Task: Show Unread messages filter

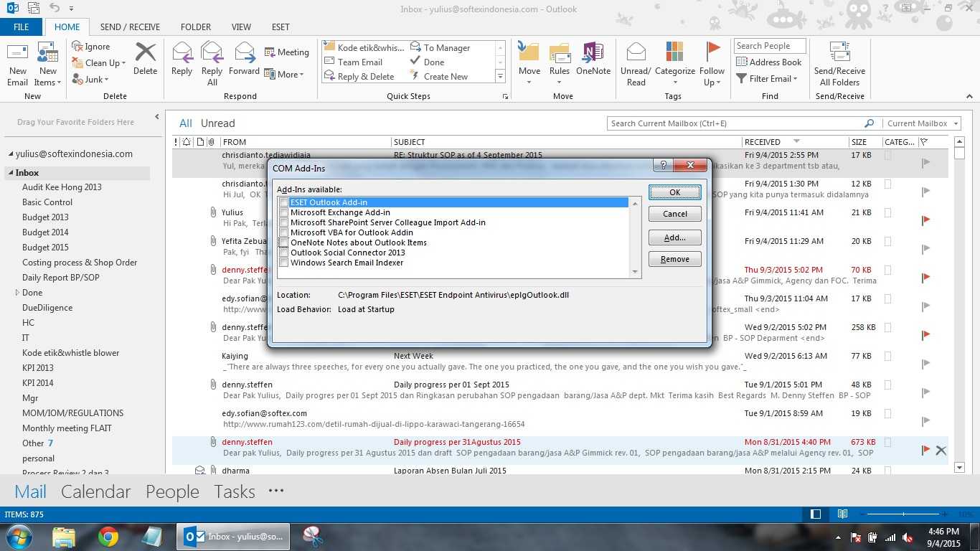Action: (x=217, y=123)
